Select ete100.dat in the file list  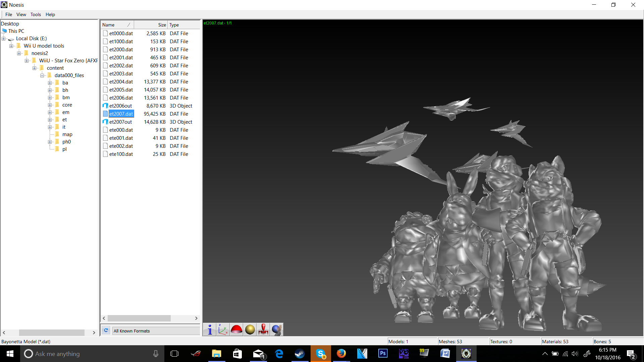121,154
